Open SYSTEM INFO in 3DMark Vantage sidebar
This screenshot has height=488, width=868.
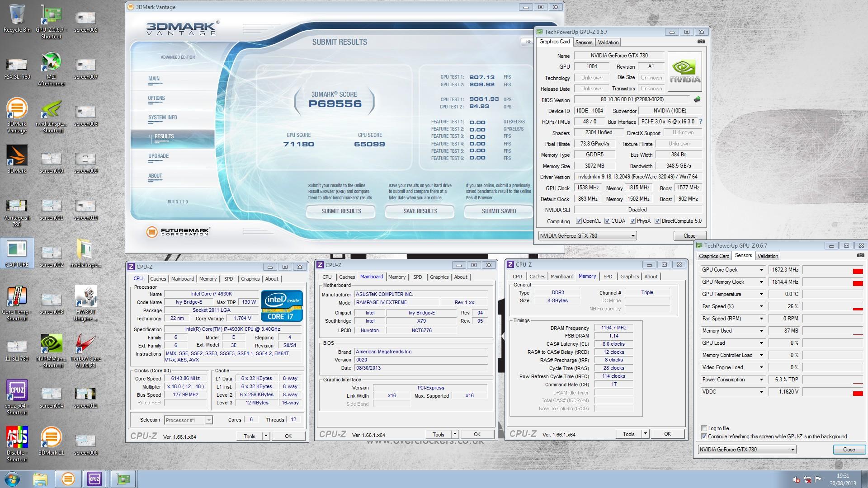pos(163,117)
